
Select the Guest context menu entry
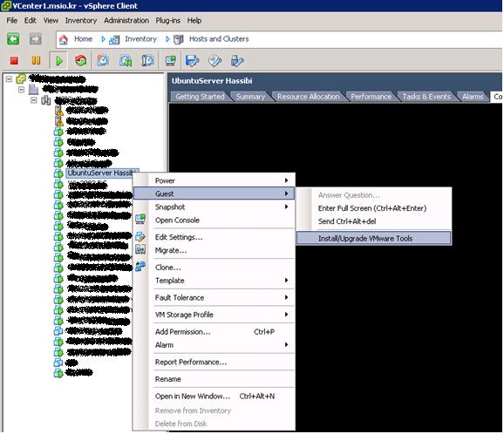214,193
